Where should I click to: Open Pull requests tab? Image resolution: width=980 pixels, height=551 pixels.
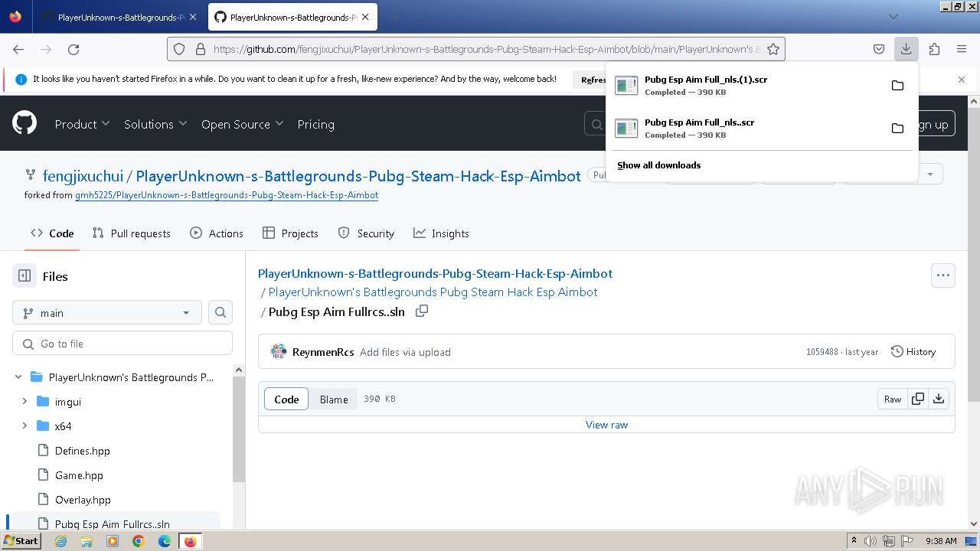131,233
